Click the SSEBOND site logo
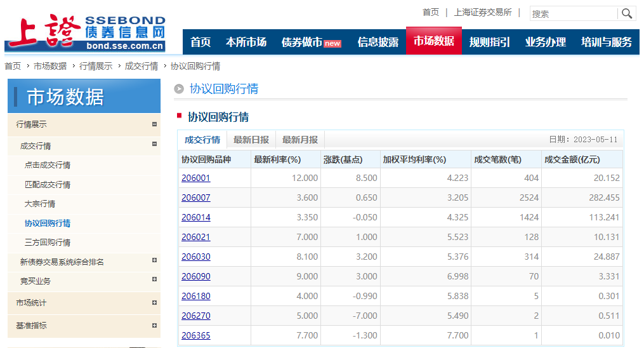 86,32
